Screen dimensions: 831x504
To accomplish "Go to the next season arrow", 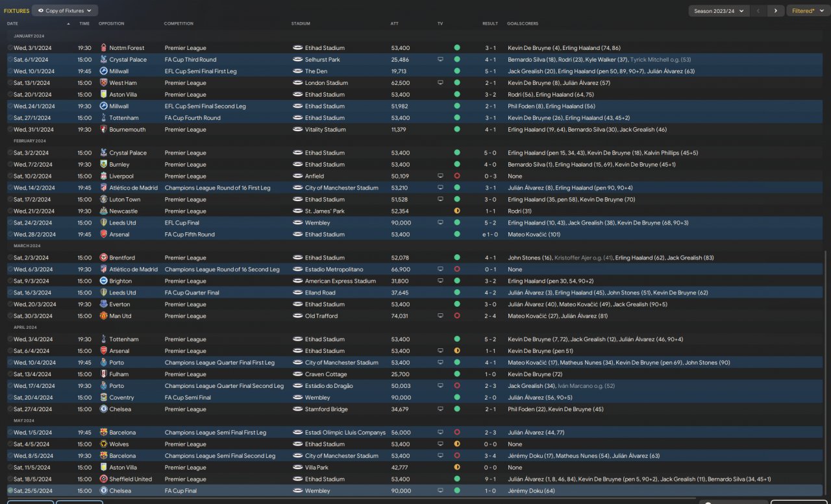I will [x=775, y=11].
